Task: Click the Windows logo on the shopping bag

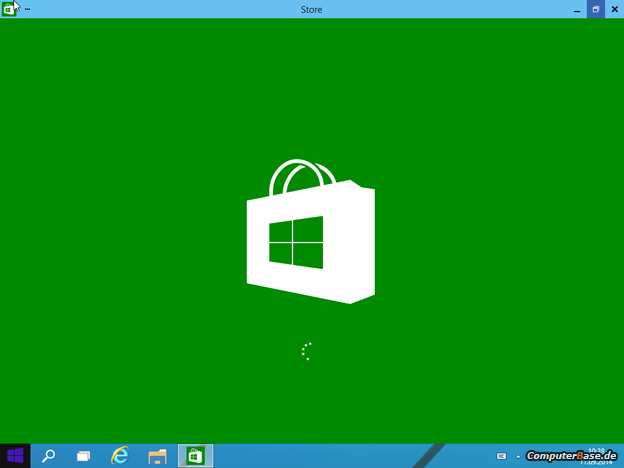Action: coord(295,243)
